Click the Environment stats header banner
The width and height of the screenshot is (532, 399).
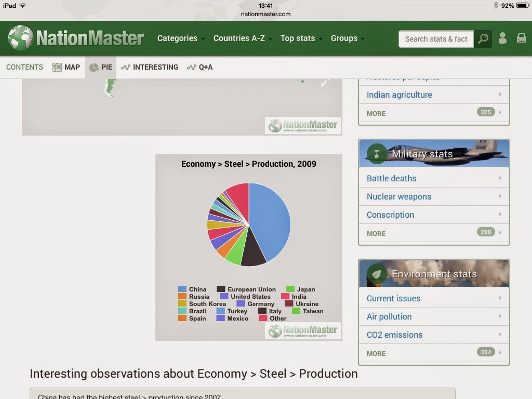coord(434,273)
